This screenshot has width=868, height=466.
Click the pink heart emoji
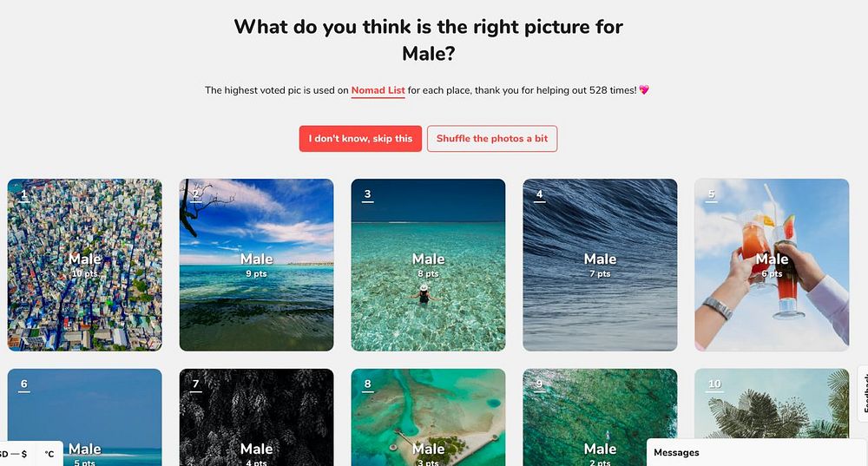pos(644,89)
